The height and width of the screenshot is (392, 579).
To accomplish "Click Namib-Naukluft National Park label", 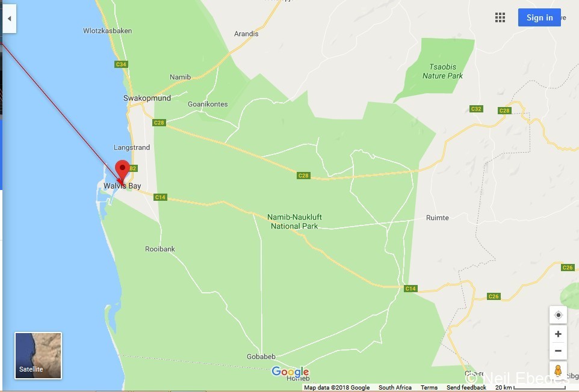I will [294, 222].
